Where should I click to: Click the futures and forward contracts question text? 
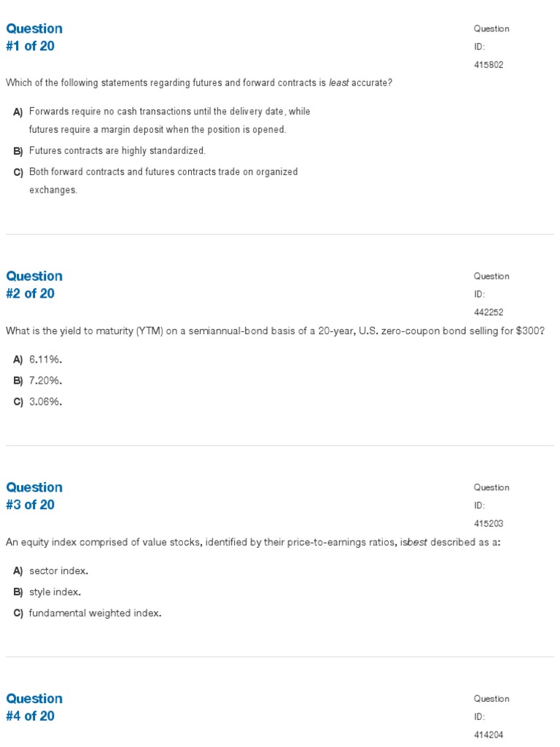click(199, 83)
